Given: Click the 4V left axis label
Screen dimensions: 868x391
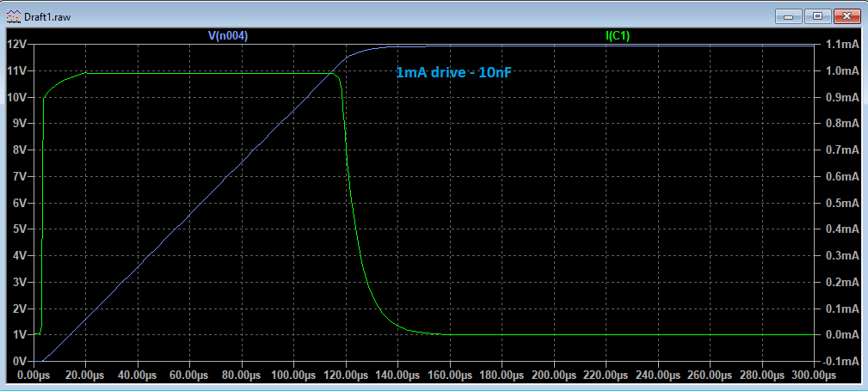Looking at the screenshot, I should tap(21, 255).
